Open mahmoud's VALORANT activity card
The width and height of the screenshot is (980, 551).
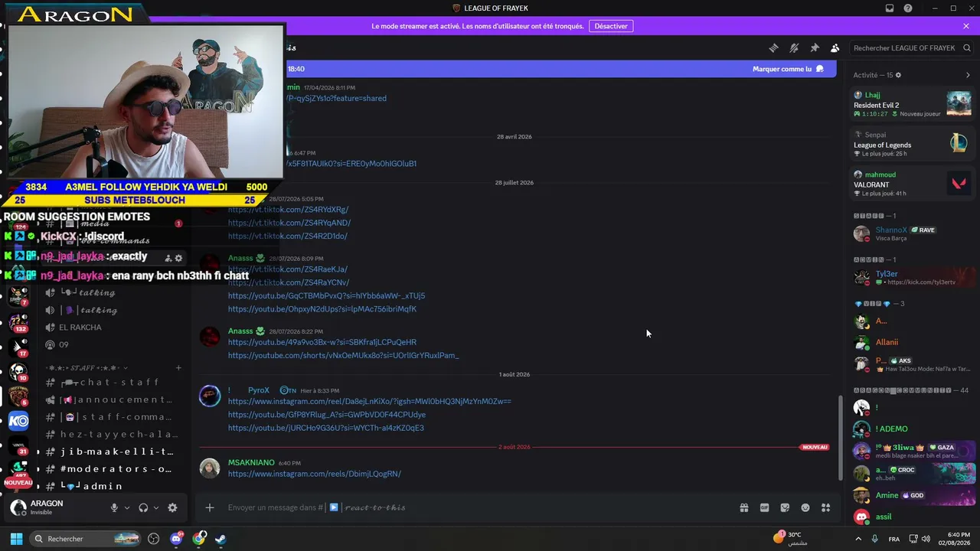coord(913,183)
